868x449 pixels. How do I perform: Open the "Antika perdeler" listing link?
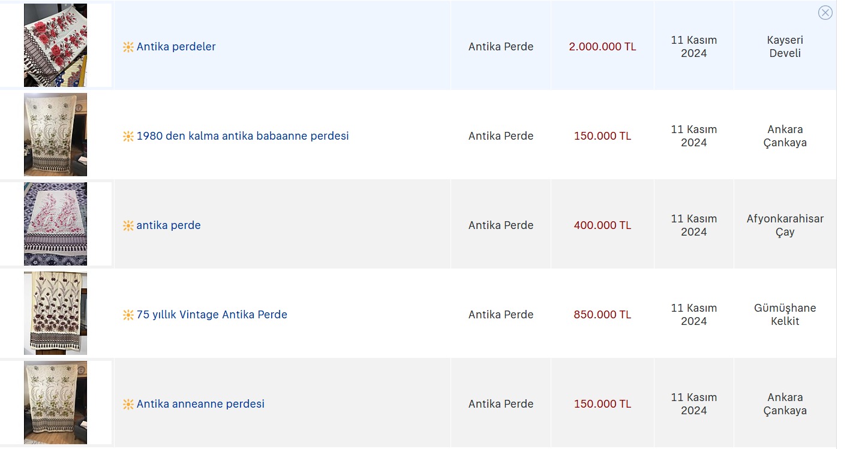pyautogui.click(x=176, y=47)
